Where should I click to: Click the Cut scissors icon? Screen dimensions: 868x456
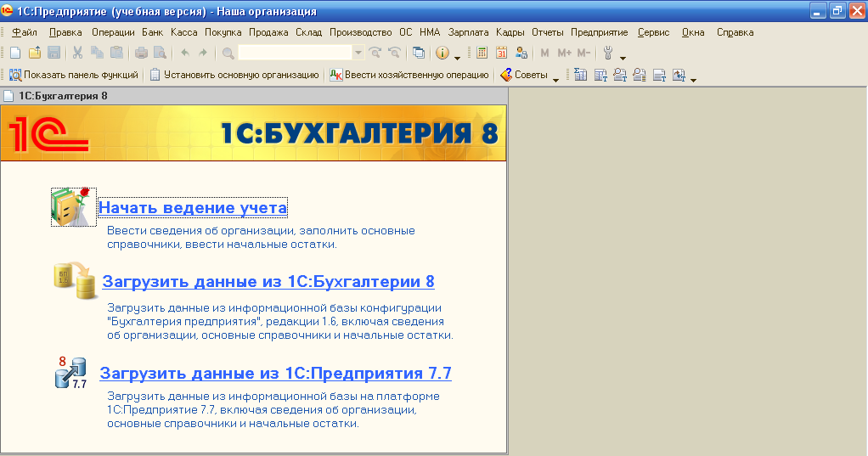pos(77,53)
